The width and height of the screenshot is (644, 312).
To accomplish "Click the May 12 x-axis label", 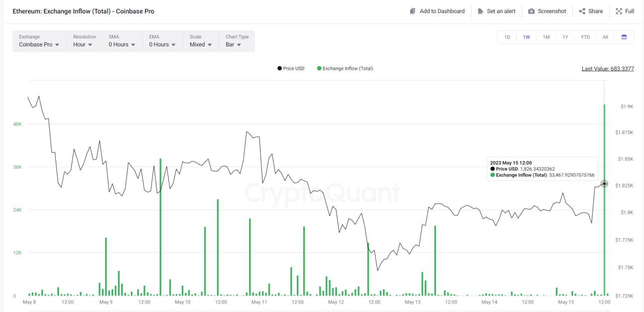I will pyautogui.click(x=336, y=302).
